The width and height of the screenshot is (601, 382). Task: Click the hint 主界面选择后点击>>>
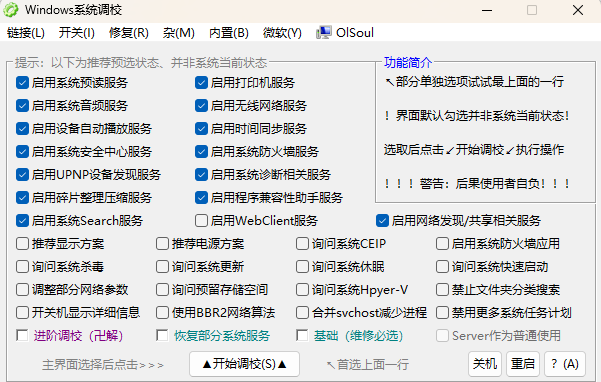103,364
